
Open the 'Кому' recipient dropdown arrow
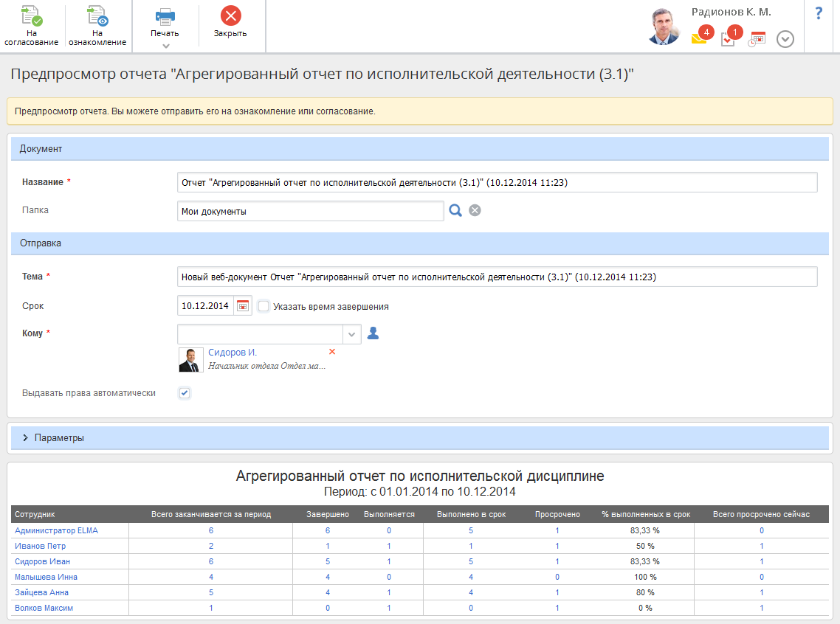pos(352,334)
